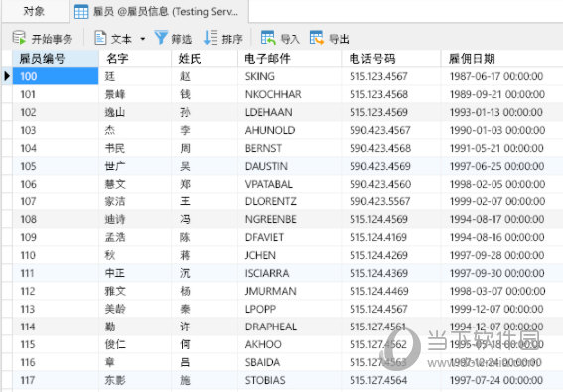Click the 导出 export icon
Image resolution: width=563 pixels, height=392 pixels.
tap(317, 38)
